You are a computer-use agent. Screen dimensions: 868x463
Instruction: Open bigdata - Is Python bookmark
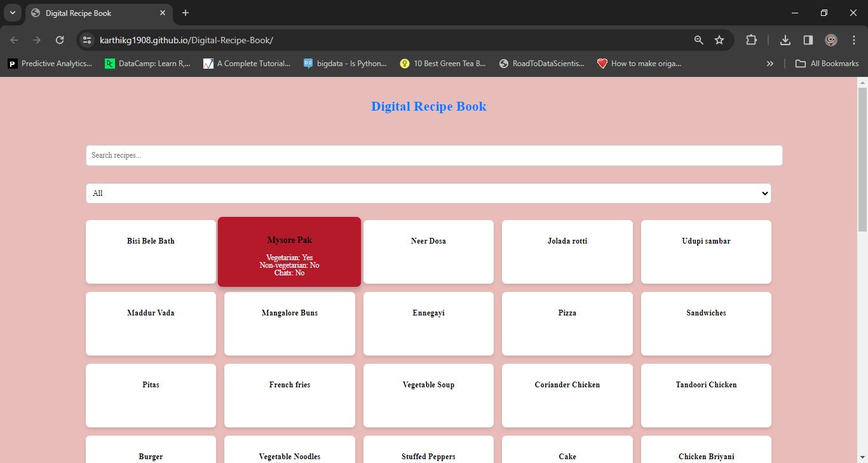point(344,64)
